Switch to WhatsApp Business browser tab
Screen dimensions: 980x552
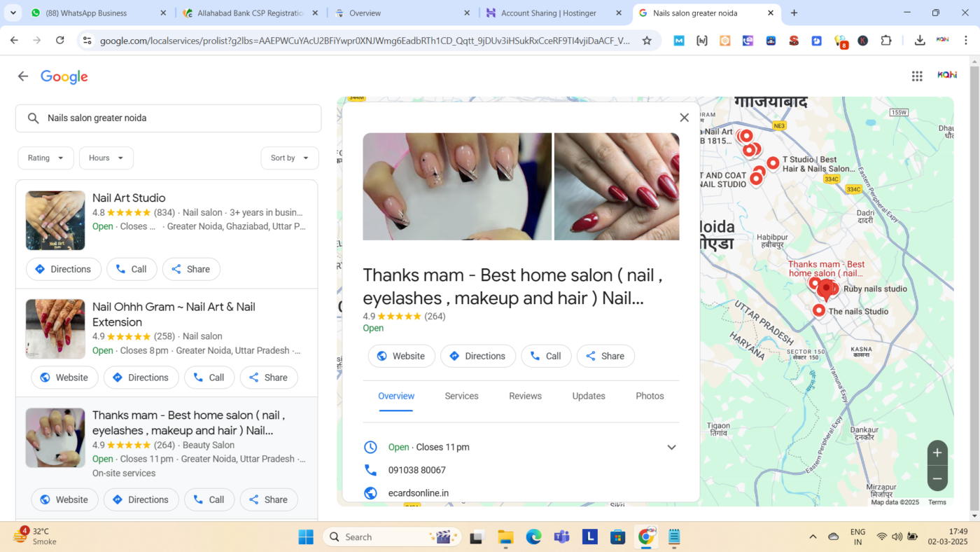(x=99, y=13)
